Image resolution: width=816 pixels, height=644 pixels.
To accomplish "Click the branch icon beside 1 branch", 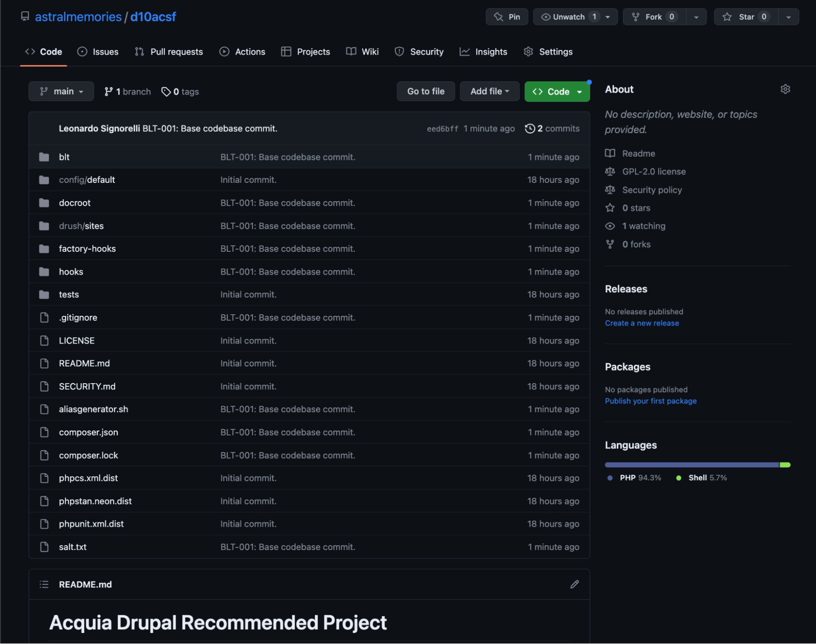I will coord(108,91).
